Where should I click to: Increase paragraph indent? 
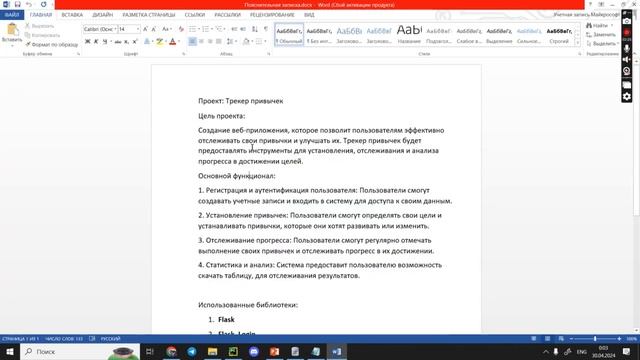pyautogui.click(x=243, y=29)
